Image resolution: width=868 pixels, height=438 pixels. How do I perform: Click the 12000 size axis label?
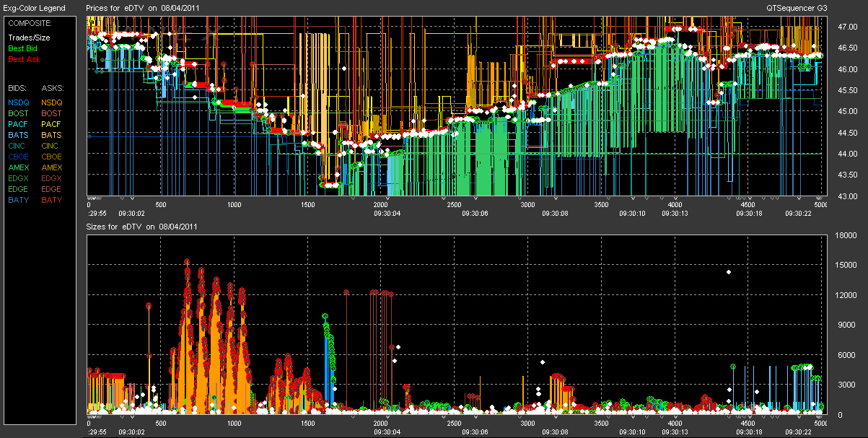coord(846,295)
